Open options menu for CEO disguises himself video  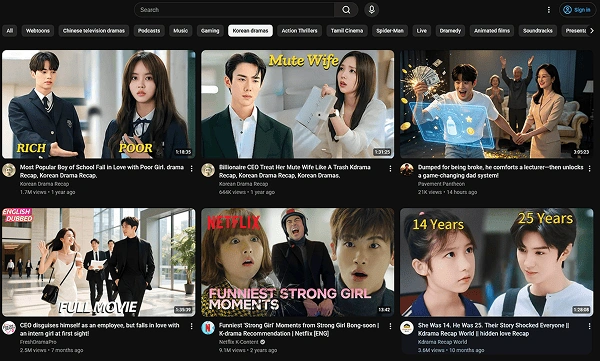pos(191,327)
